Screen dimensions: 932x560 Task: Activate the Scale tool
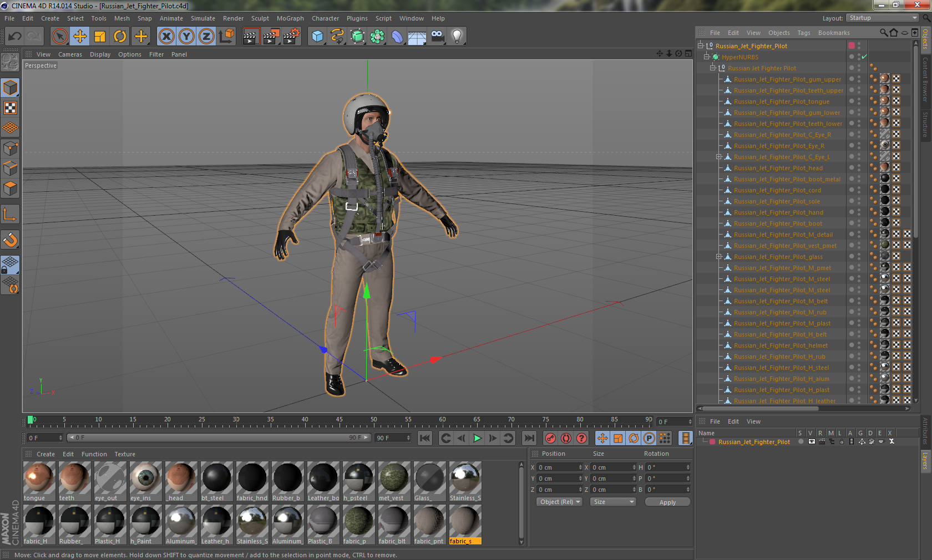pyautogui.click(x=100, y=37)
